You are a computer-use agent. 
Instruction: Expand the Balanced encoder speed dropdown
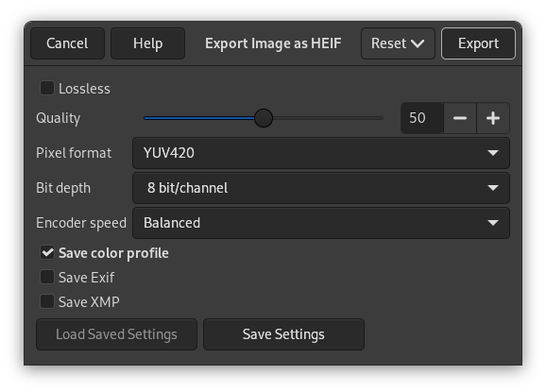click(321, 223)
